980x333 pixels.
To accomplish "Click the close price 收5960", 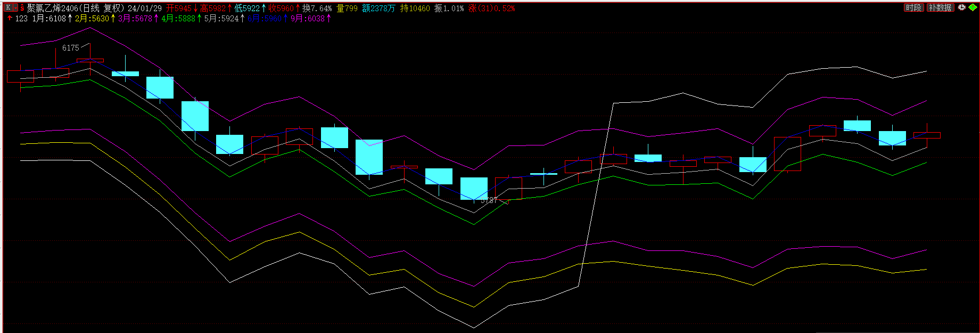I will [281, 8].
